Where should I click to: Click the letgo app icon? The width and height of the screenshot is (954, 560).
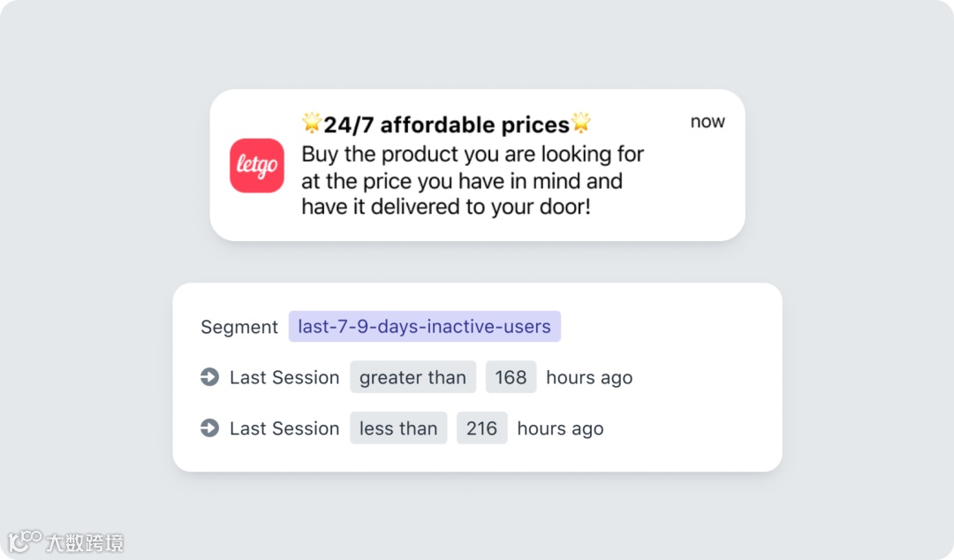pyautogui.click(x=257, y=165)
